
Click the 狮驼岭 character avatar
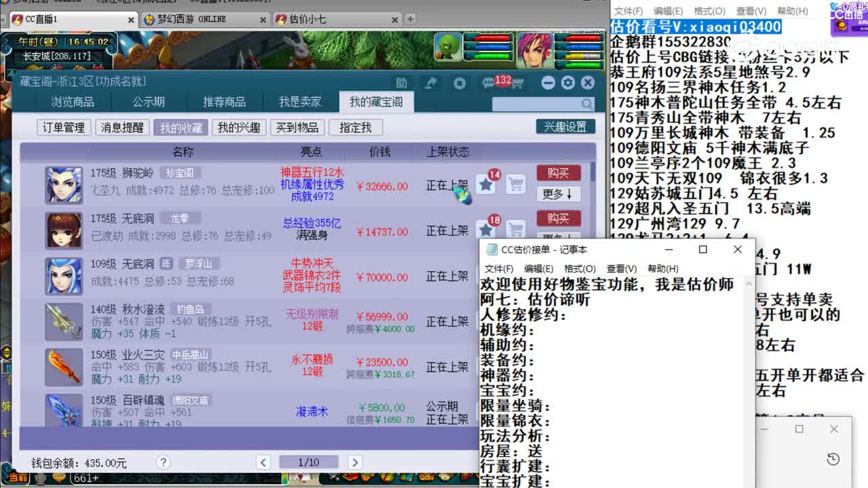(64, 185)
